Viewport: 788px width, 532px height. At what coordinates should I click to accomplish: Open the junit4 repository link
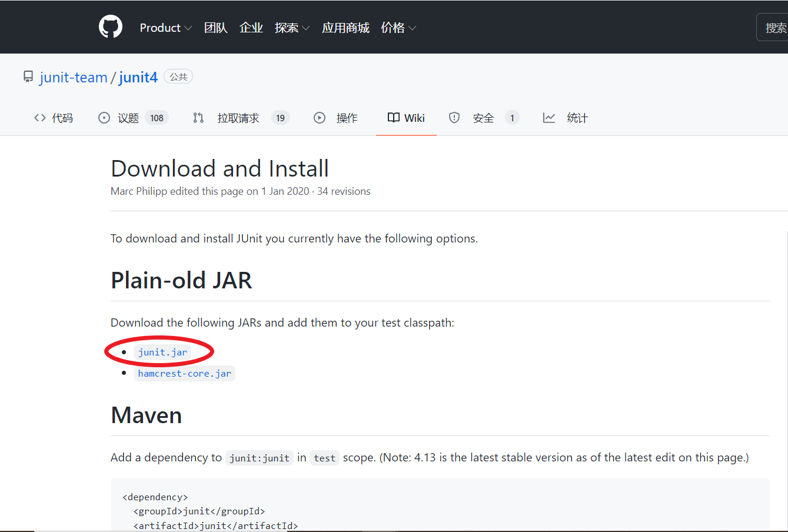pos(138,77)
